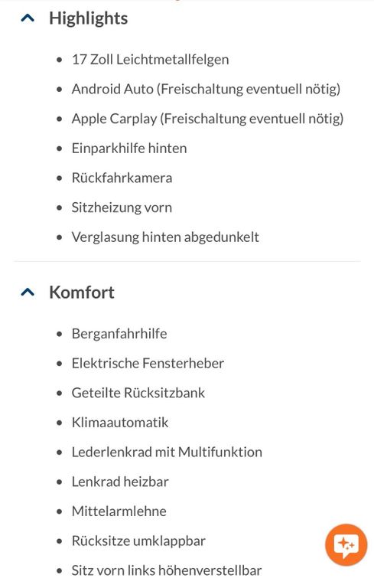Image resolution: width=374 pixels, height=588 pixels.
Task: Click the Lenkrad heizbar item
Action: tap(120, 482)
